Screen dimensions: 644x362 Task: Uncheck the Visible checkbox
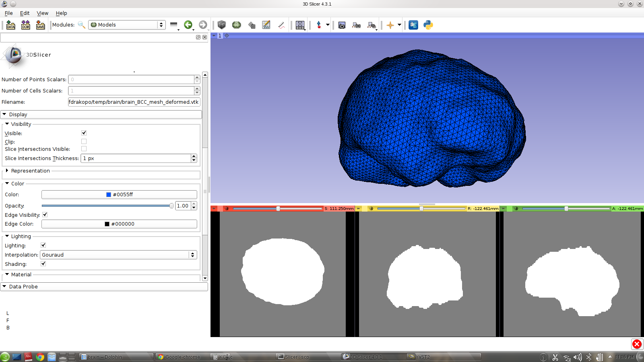click(x=84, y=133)
